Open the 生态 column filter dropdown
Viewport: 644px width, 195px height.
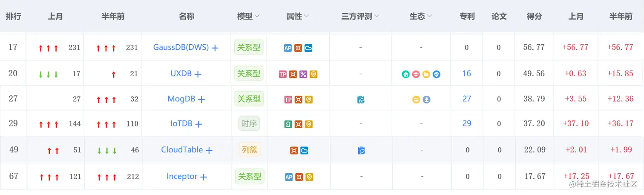click(x=429, y=16)
